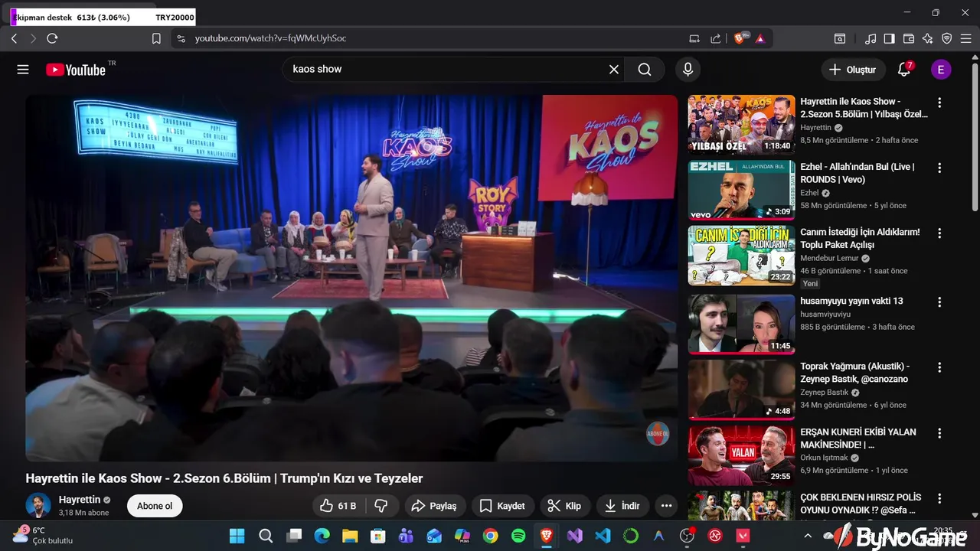Screen dimensions: 980x551
Task: Click the install app icon in the address bar
Action: 694,38
